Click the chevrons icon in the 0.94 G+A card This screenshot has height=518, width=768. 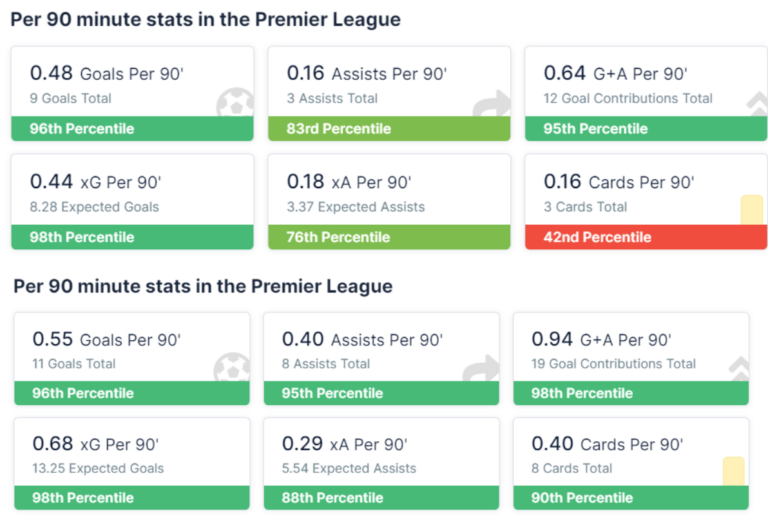pyautogui.click(x=739, y=369)
